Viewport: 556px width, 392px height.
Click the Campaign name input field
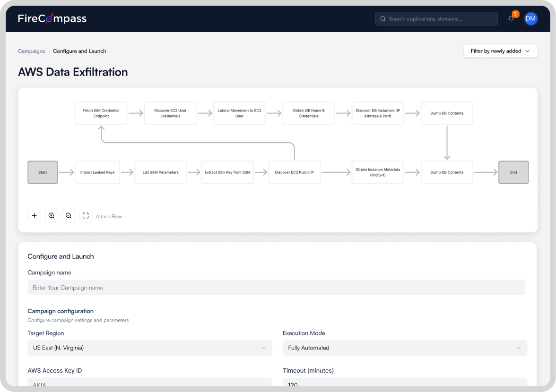(x=276, y=288)
